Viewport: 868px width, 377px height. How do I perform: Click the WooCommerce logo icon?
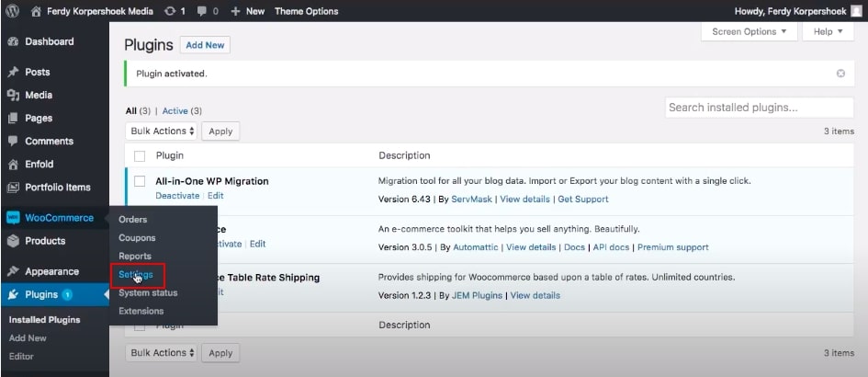(x=13, y=218)
